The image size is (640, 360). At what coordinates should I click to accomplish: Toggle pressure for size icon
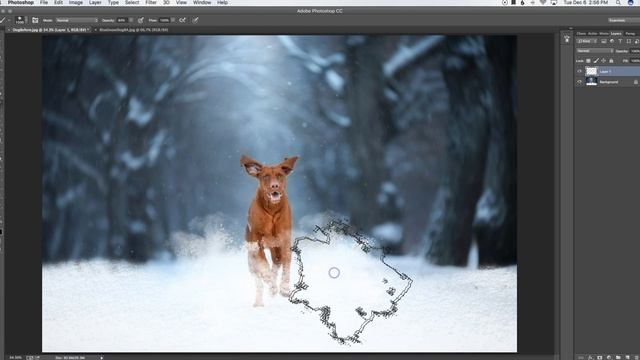click(x=196, y=20)
